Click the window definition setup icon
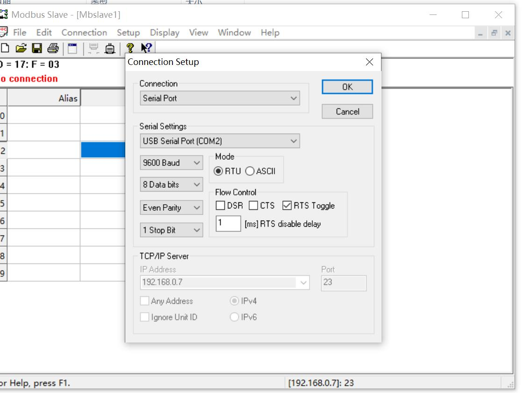 (x=72, y=48)
